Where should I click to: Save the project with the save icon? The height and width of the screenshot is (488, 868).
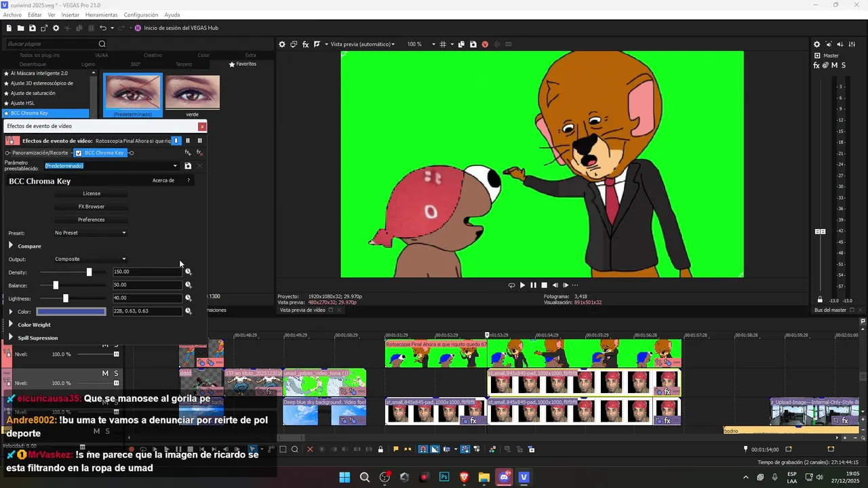pyautogui.click(x=33, y=28)
